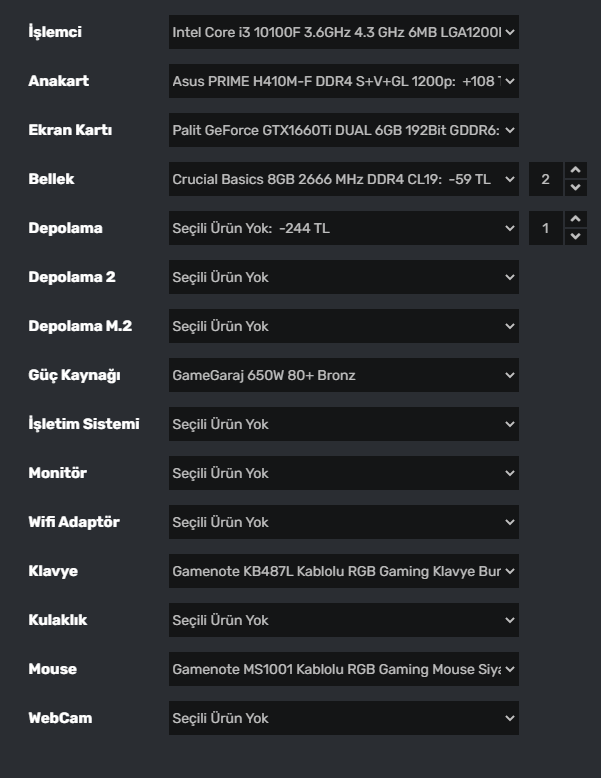
Task: Open the İşletim Sistemi dropdown
Action: click(343, 424)
